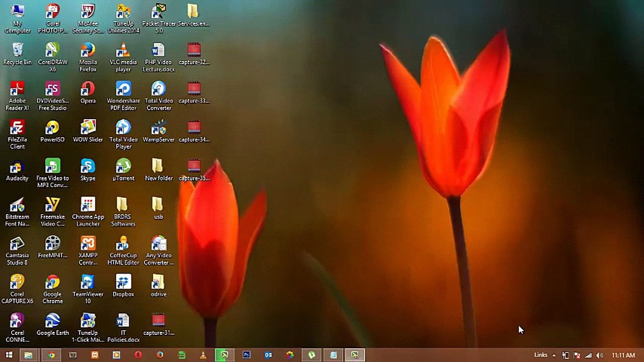Select the capture-31 video file
This screenshot has width=644, height=362.
click(x=158, y=325)
